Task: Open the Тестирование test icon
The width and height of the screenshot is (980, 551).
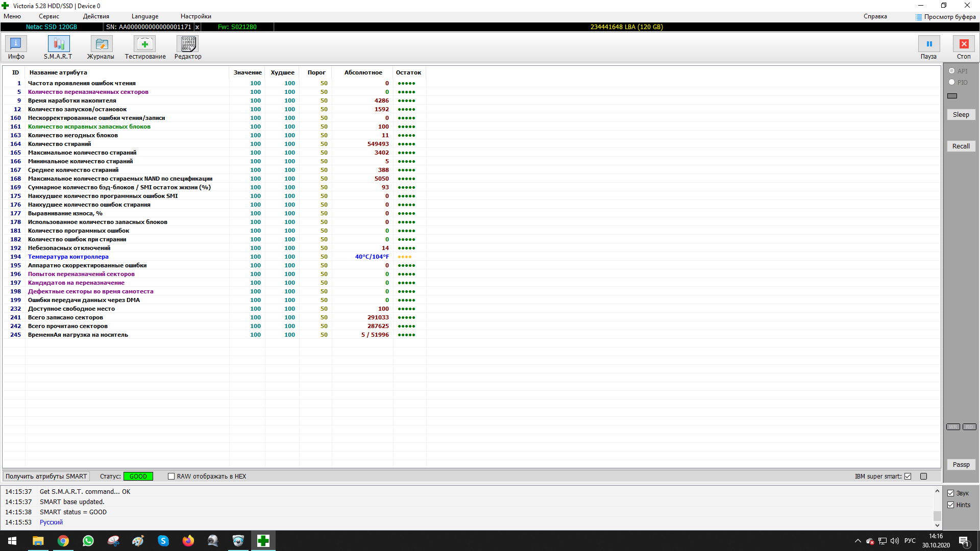Action: click(x=145, y=44)
